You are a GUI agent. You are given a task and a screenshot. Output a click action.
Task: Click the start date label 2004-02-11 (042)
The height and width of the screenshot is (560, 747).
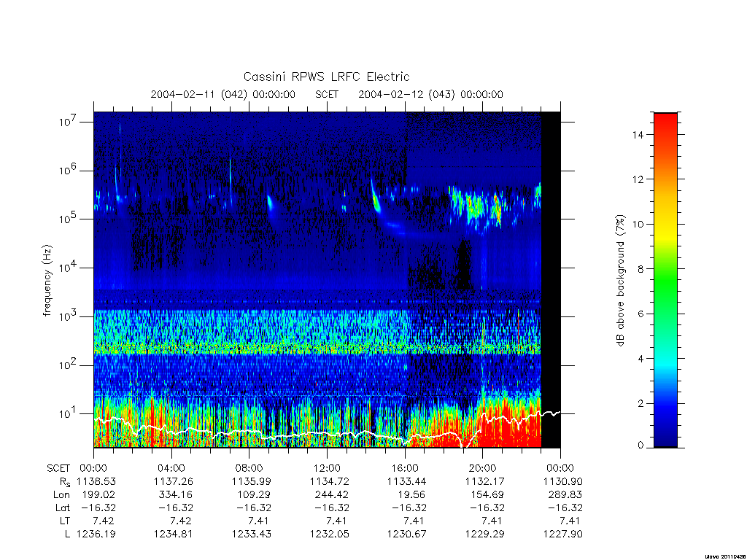199,94
